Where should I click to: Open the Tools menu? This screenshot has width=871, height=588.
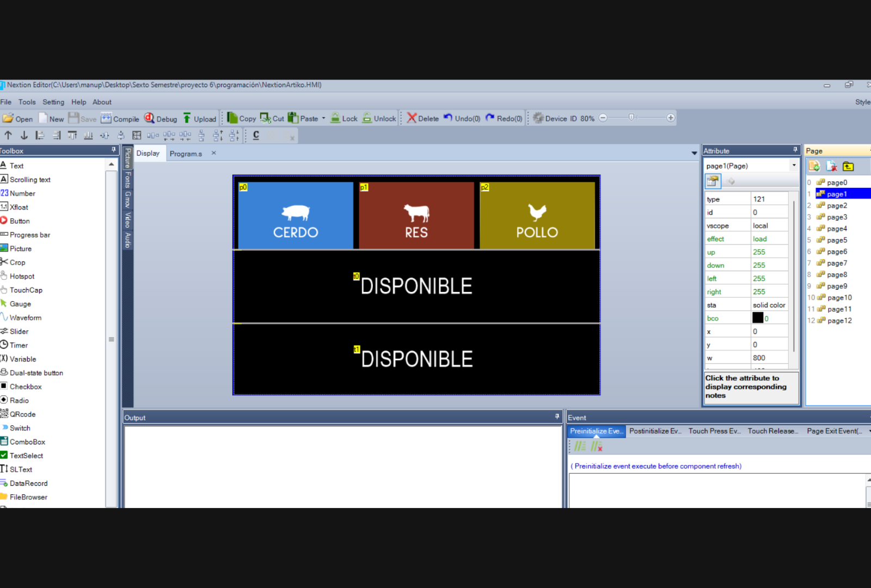27,102
